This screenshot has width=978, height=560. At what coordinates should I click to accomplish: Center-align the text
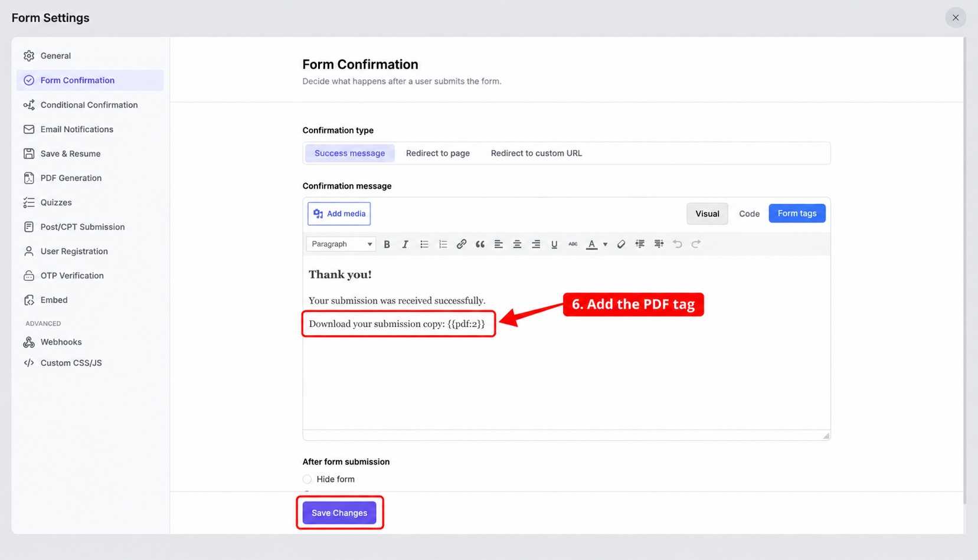click(x=517, y=244)
